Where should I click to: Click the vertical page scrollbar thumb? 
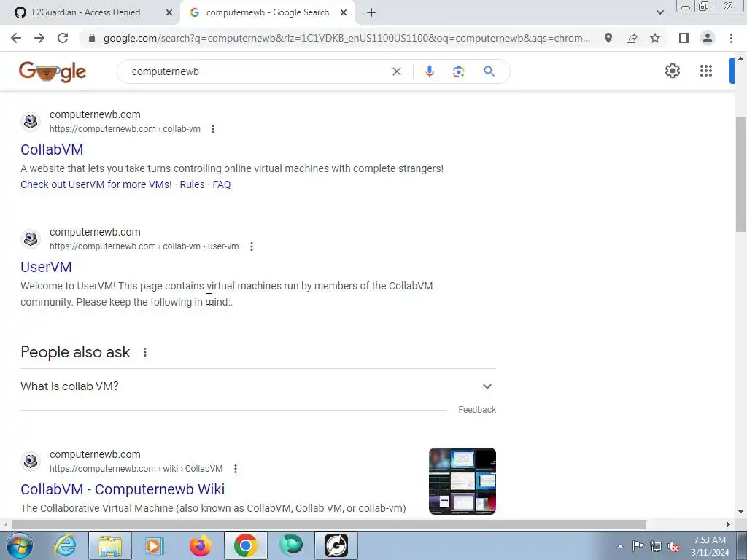click(x=741, y=174)
